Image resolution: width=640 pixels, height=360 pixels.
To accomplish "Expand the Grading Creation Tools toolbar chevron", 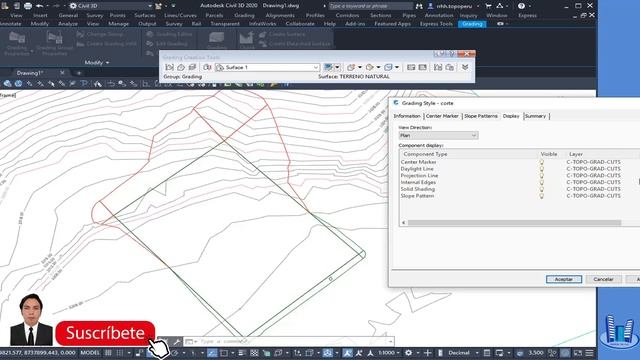I will (x=465, y=67).
